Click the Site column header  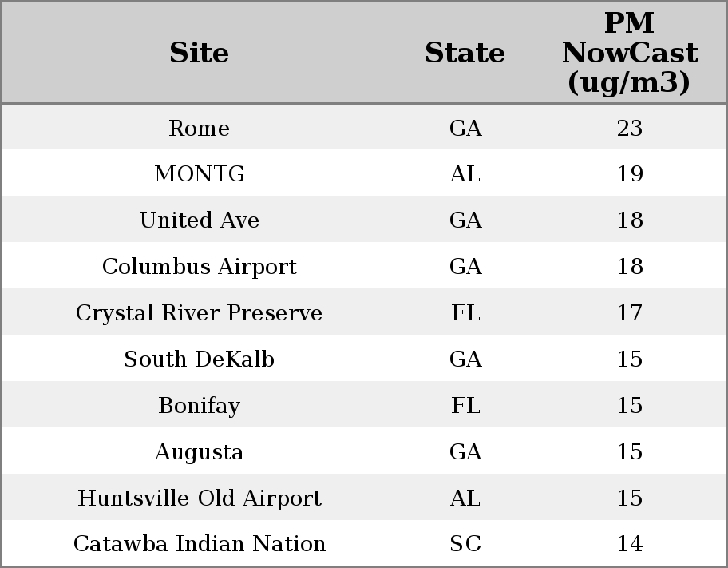click(200, 53)
